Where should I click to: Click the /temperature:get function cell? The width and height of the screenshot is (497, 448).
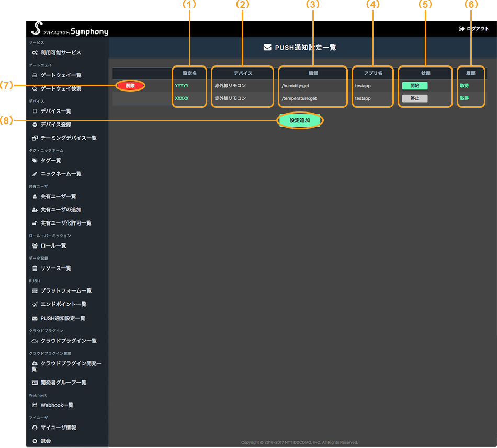pos(299,98)
